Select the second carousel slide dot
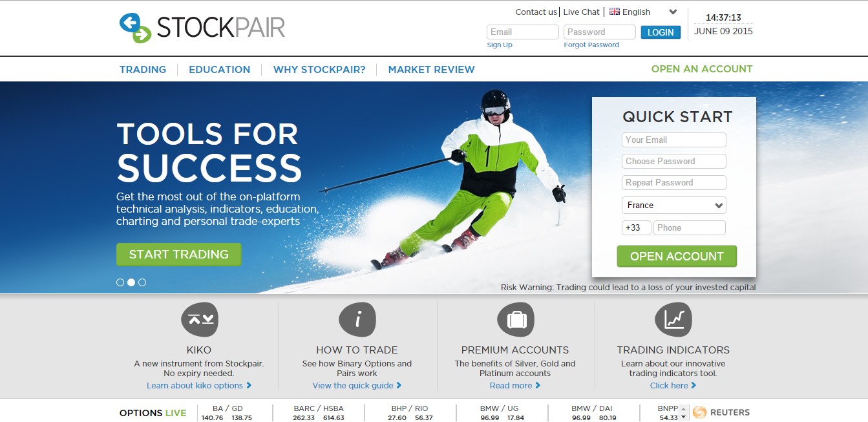This screenshot has height=422, width=868. [x=131, y=282]
